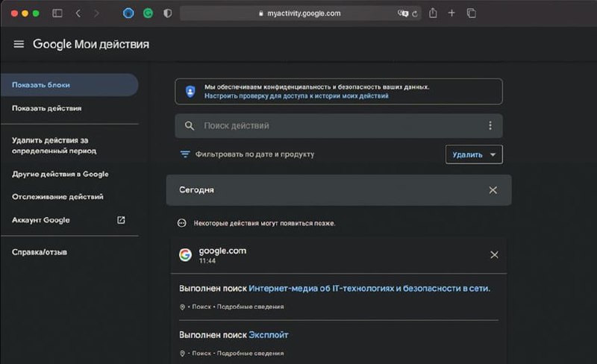Viewport: 597px width, 364px height.
Task: Click text Некоторые действия могут появиться позже
Action: tap(264, 223)
